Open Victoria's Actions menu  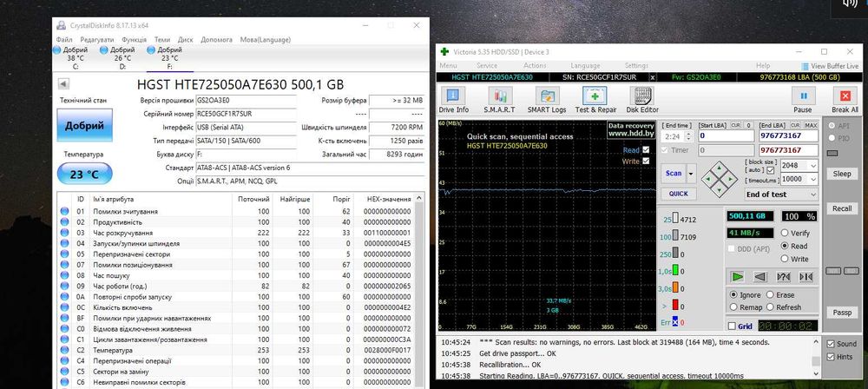pos(535,65)
